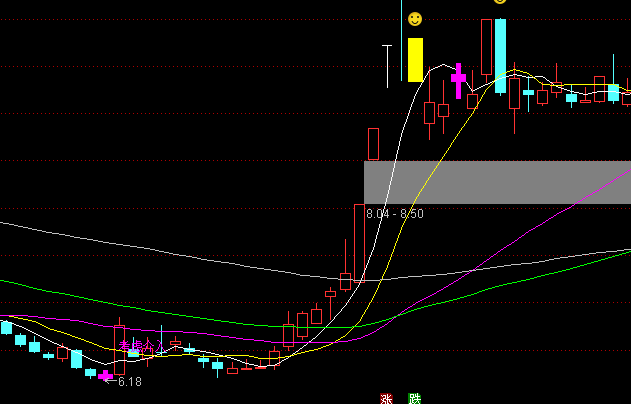Click the green 跌 indicator icon
The height and width of the screenshot is (404, 631).
[414, 398]
